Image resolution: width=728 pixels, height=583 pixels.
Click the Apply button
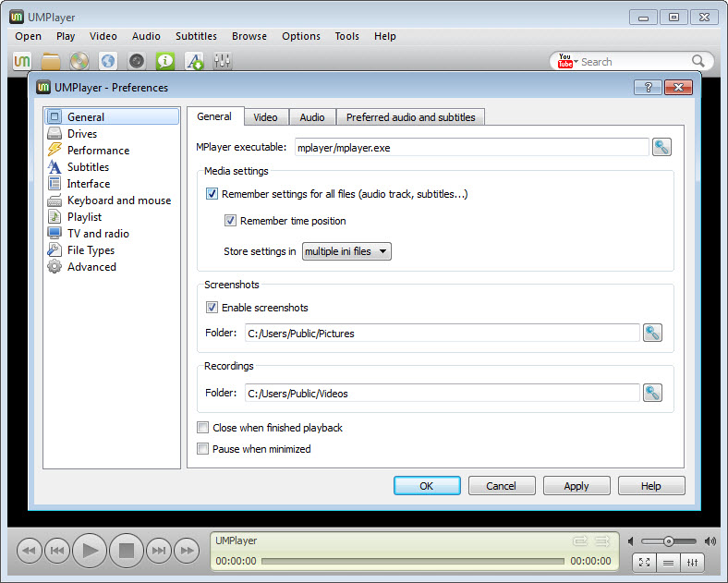576,485
